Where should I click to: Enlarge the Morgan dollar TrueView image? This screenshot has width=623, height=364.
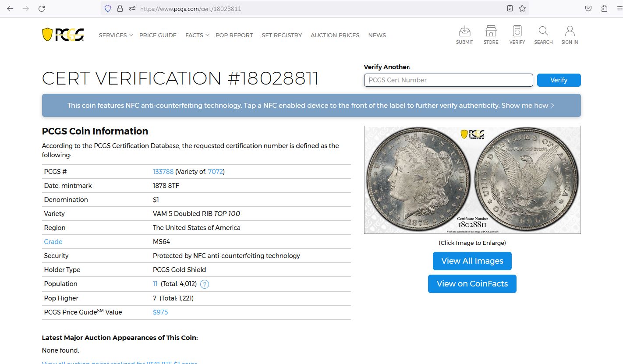point(472,180)
